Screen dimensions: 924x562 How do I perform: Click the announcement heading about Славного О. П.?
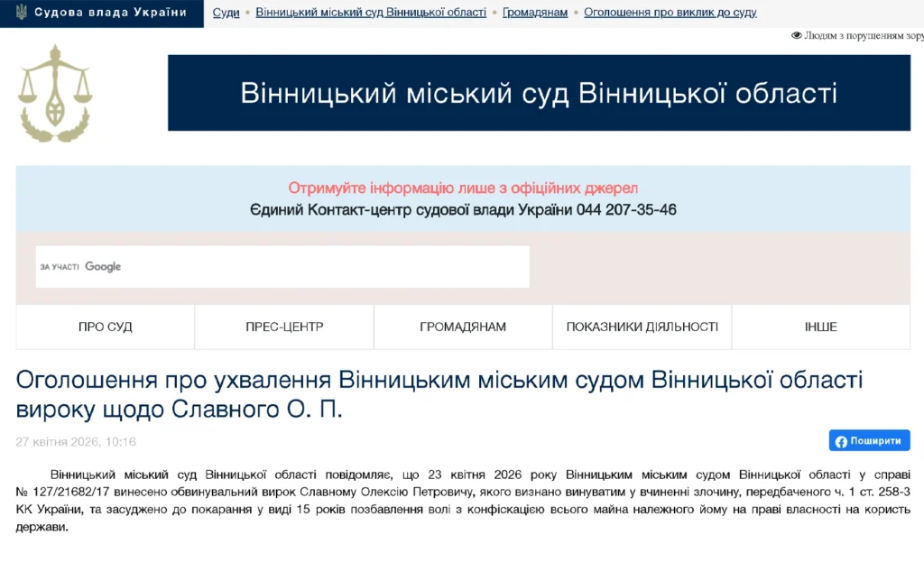[439, 393]
